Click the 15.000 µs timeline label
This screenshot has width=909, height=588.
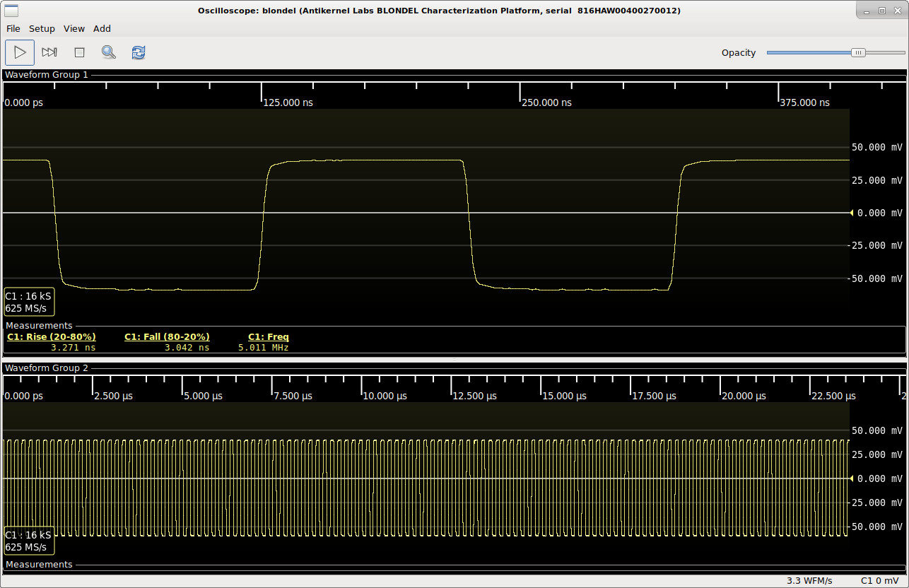(x=565, y=396)
